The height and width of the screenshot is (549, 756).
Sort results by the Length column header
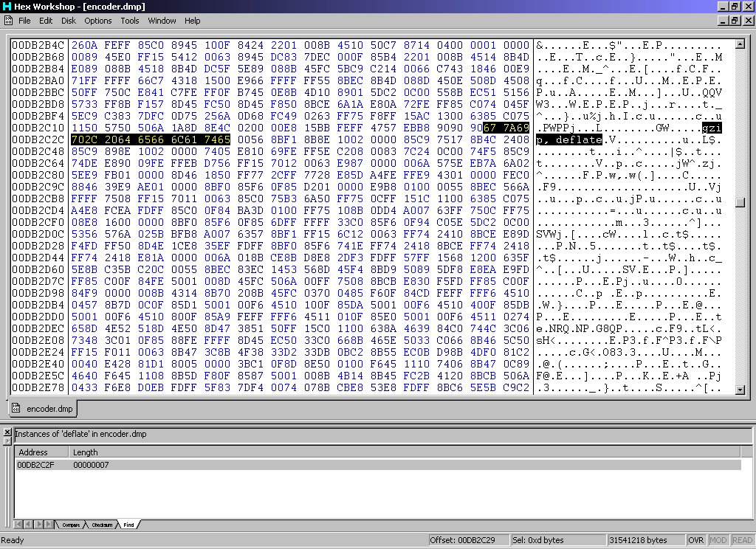405,452
